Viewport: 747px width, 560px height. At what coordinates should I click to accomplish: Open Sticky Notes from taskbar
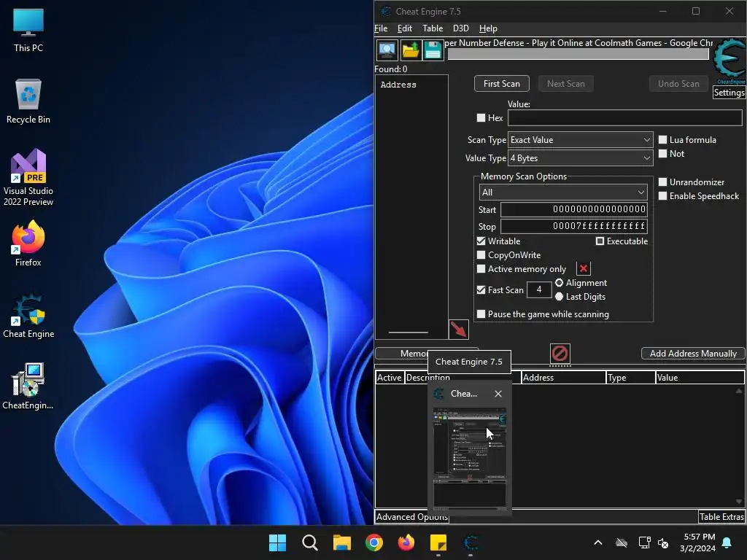coord(438,542)
